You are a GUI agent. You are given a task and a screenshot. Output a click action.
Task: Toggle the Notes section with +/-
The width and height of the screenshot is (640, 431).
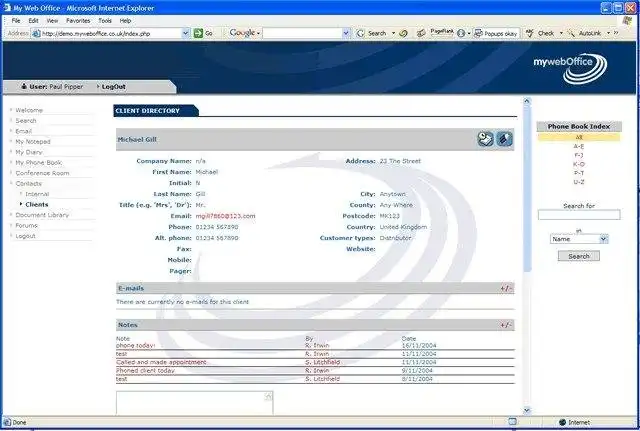(x=506, y=325)
